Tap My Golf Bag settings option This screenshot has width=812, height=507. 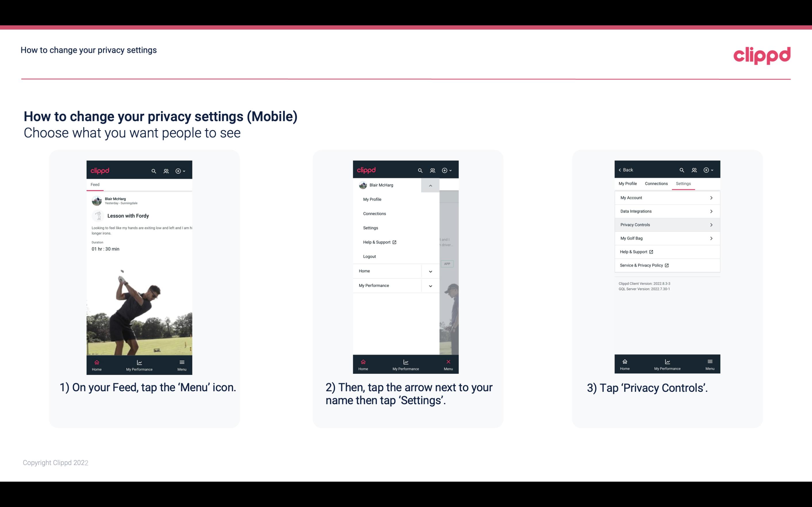pos(666,238)
